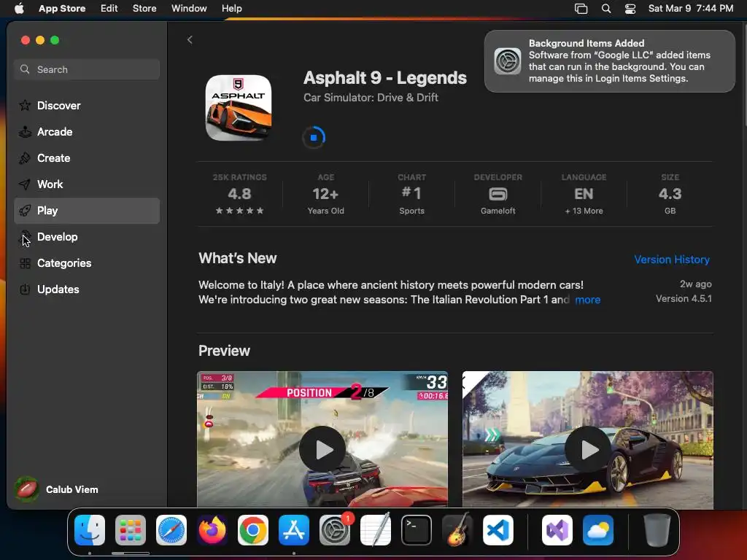
Task: Open the Help menu
Action: [x=231, y=9]
